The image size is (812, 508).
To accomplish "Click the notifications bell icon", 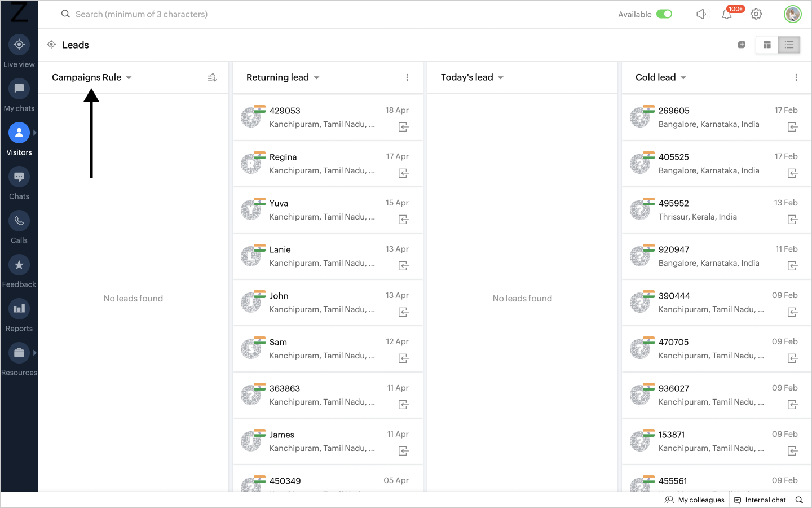I will 727,15.
